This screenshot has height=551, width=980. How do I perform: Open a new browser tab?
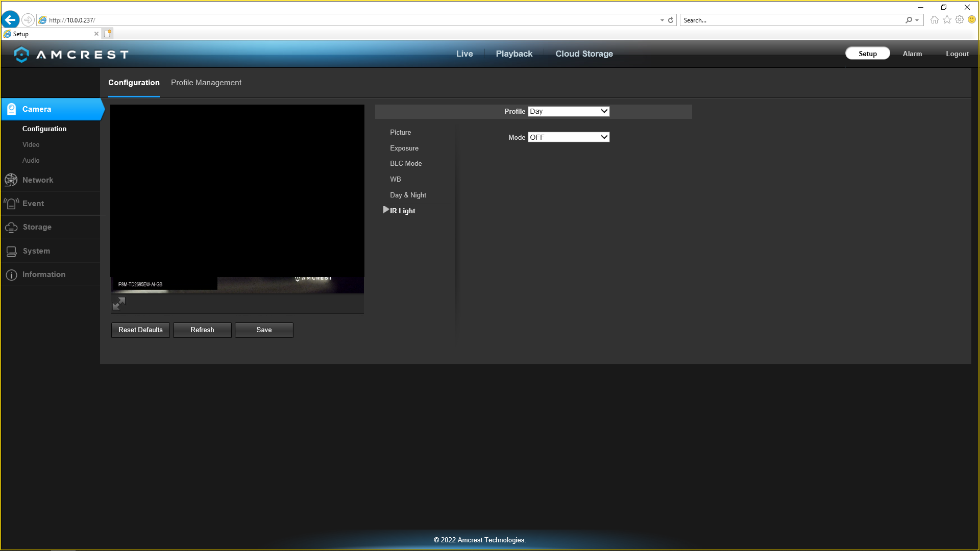tap(108, 34)
